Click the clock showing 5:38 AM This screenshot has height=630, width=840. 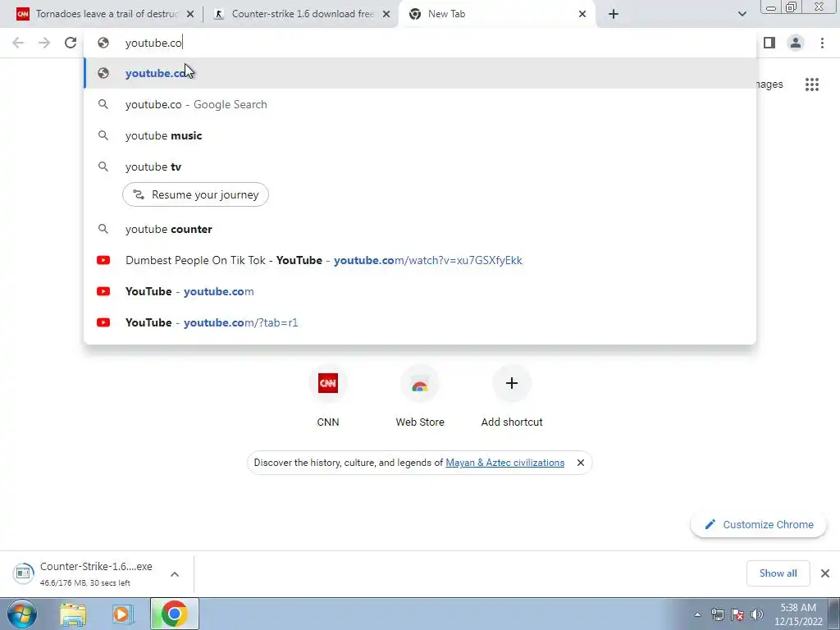[x=798, y=614]
